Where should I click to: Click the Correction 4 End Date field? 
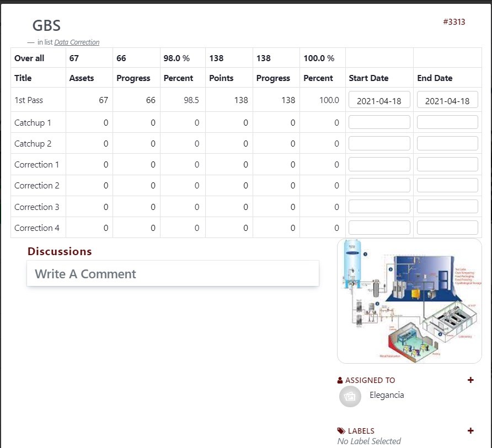(447, 228)
